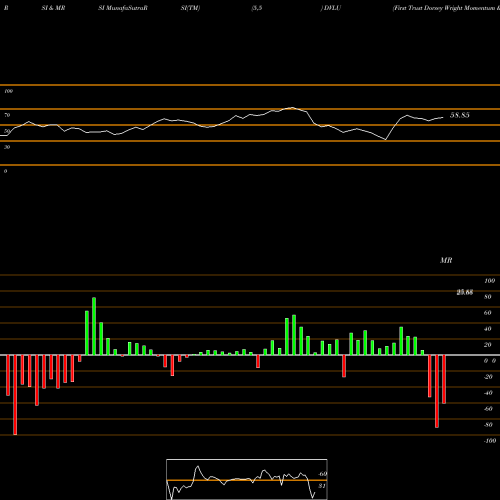Click the 31 level label in mini chart
The image size is (500, 500).
click(x=322, y=486)
